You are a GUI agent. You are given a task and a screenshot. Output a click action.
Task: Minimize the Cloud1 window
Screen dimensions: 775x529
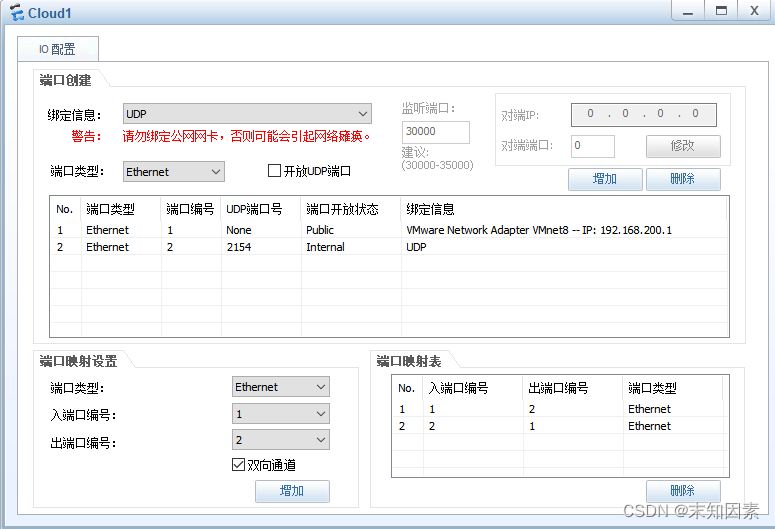pyautogui.click(x=688, y=10)
